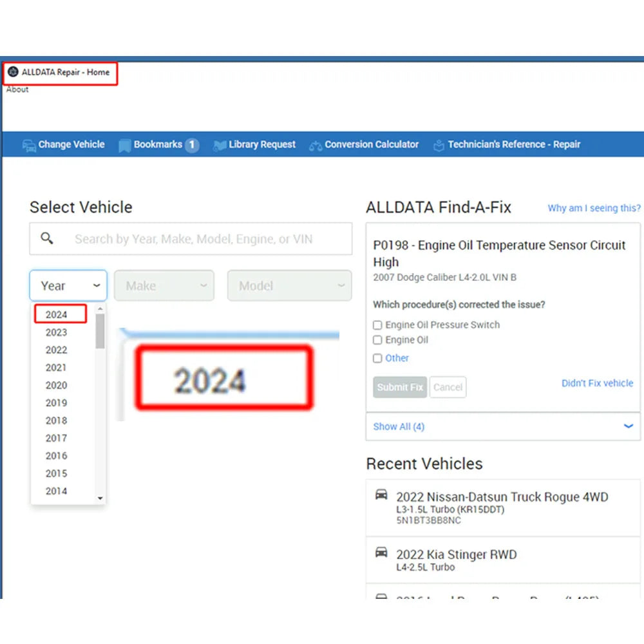Click Why am I seeing this link
This screenshot has width=644, height=644.
594,208
